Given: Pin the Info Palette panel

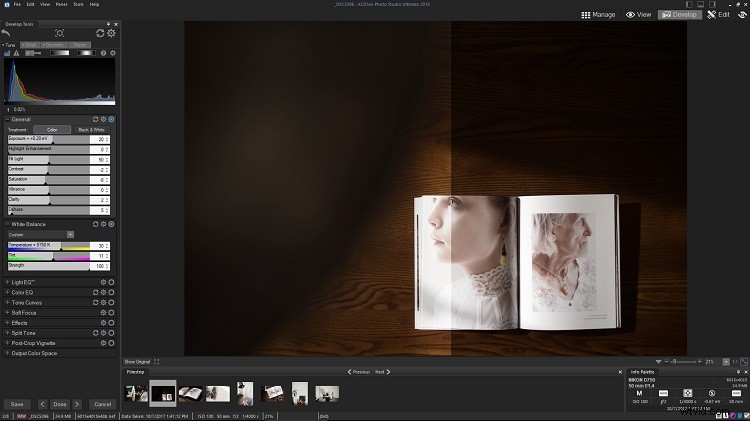Looking at the screenshot, I should [x=738, y=372].
